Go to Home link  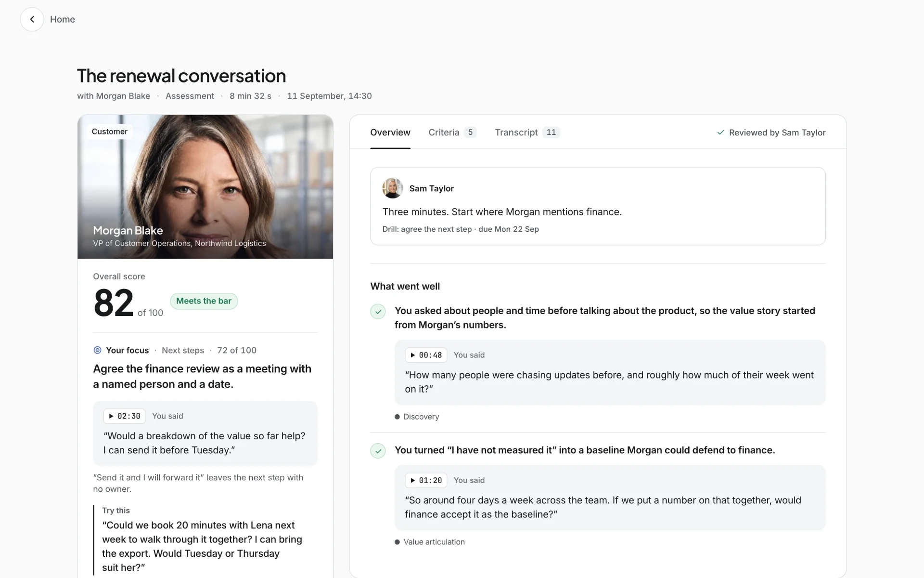pos(63,19)
